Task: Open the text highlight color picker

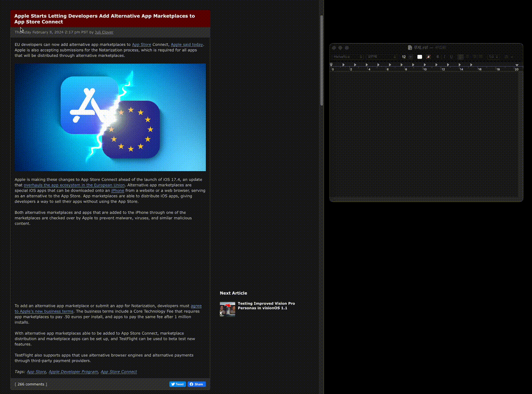Action: [428, 57]
